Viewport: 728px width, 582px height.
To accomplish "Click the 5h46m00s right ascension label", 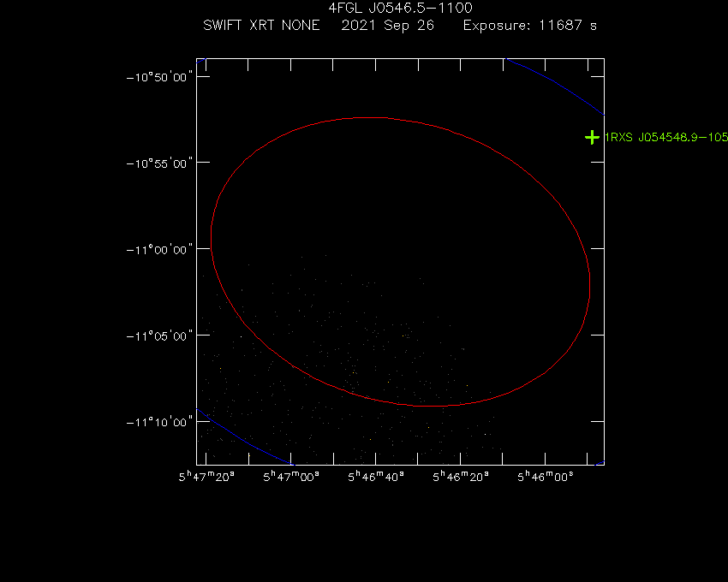I will click(546, 476).
